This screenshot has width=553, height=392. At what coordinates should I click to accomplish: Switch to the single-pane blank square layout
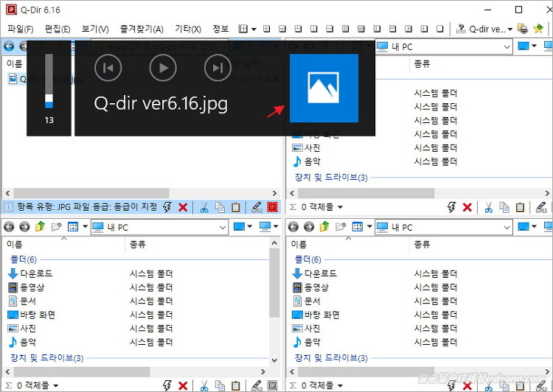[439, 29]
